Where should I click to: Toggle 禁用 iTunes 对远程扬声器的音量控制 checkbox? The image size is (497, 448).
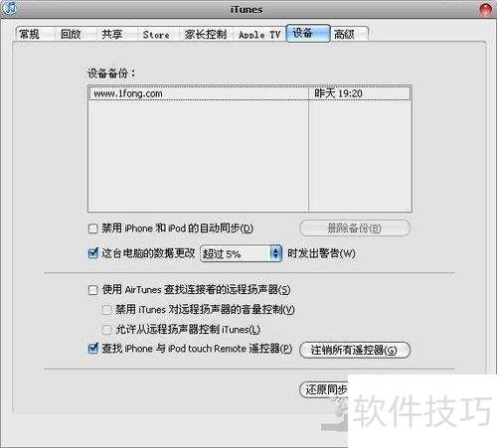click(106, 310)
